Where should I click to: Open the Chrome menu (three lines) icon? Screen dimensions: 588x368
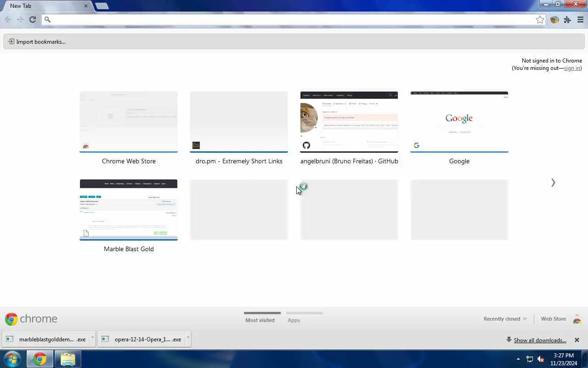click(580, 19)
